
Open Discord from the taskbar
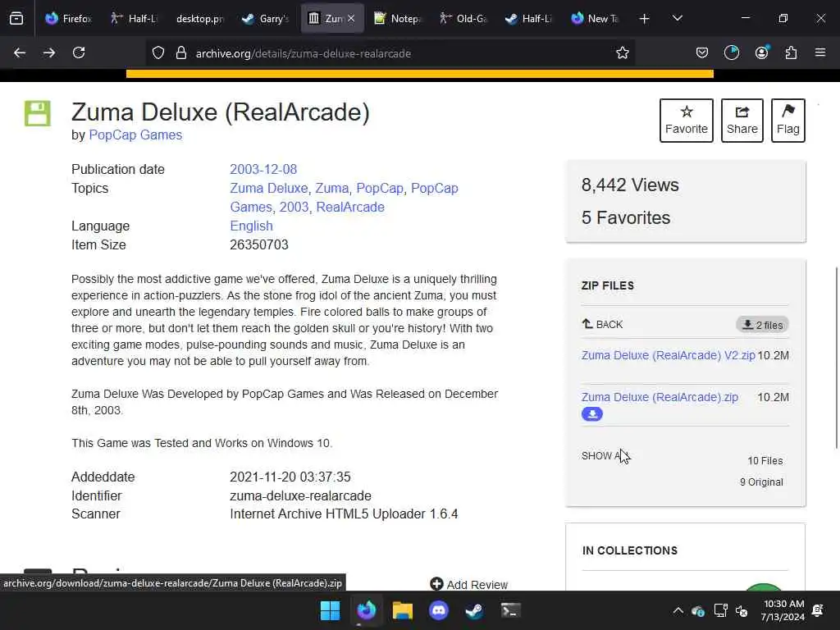click(439, 610)
